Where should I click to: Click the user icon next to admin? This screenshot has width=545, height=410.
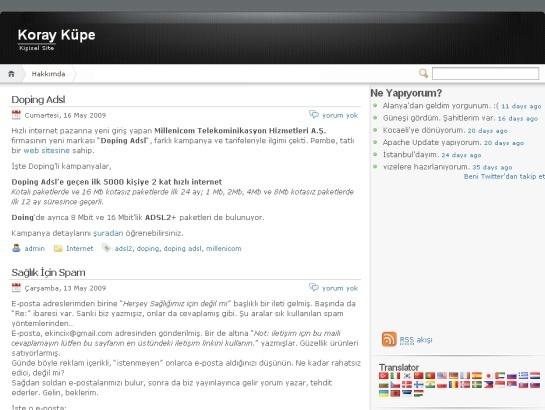[x=16, y=248]
